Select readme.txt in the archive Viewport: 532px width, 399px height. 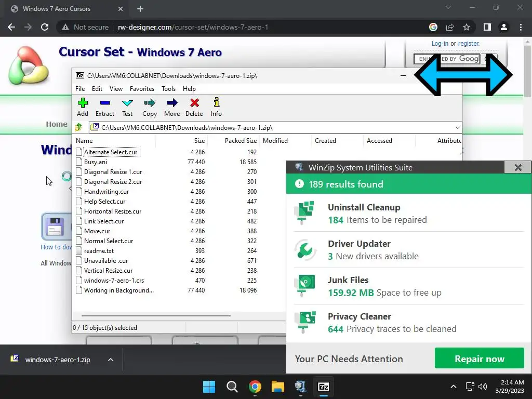coord(99,251)
